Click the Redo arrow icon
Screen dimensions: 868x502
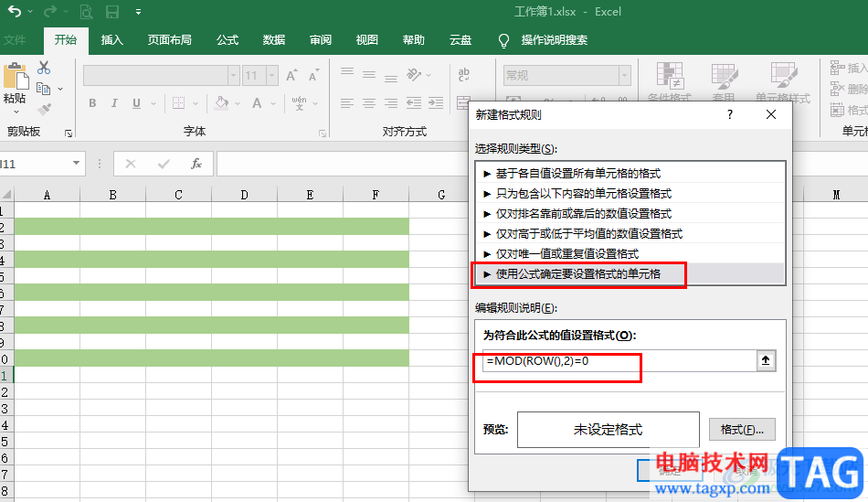(x=50, y=11)
